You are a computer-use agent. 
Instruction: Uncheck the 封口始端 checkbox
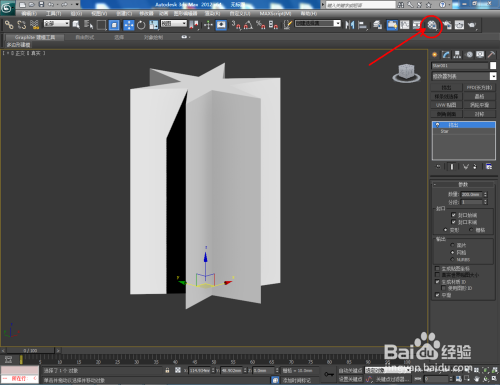point(453,215)
